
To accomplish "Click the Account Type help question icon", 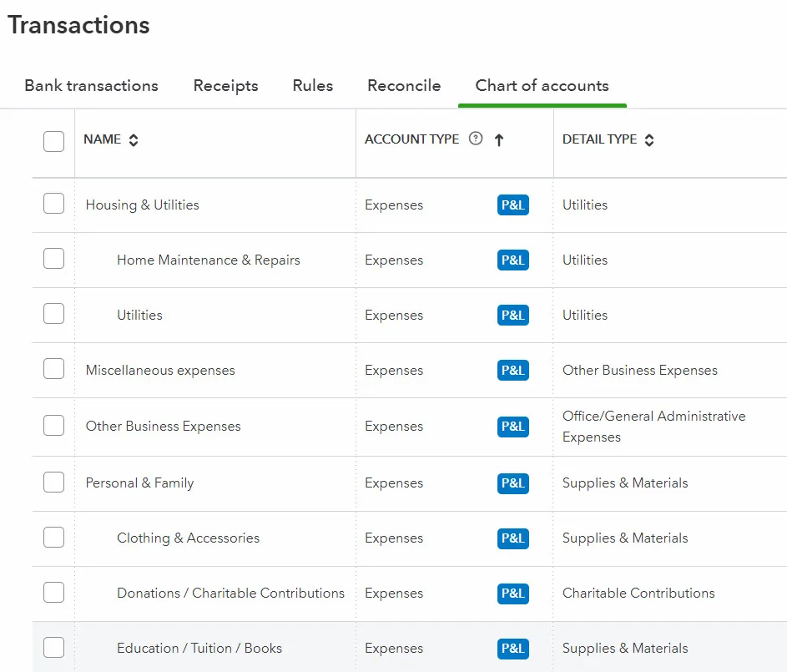I will 476,139.
